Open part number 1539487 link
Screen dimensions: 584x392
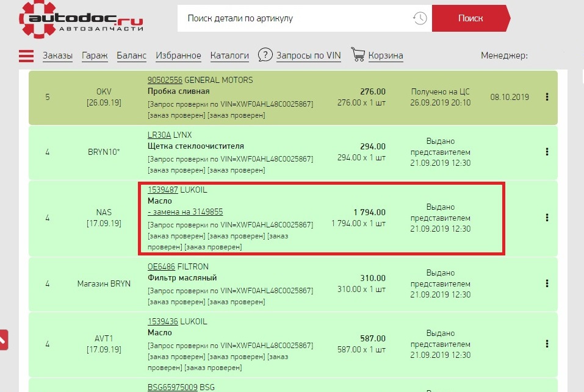pos(163,190)
